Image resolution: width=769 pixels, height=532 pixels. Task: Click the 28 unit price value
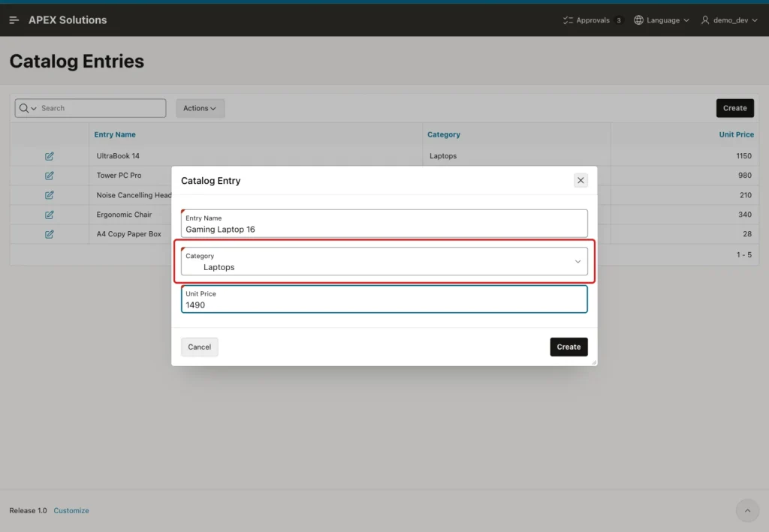point(747,234)
